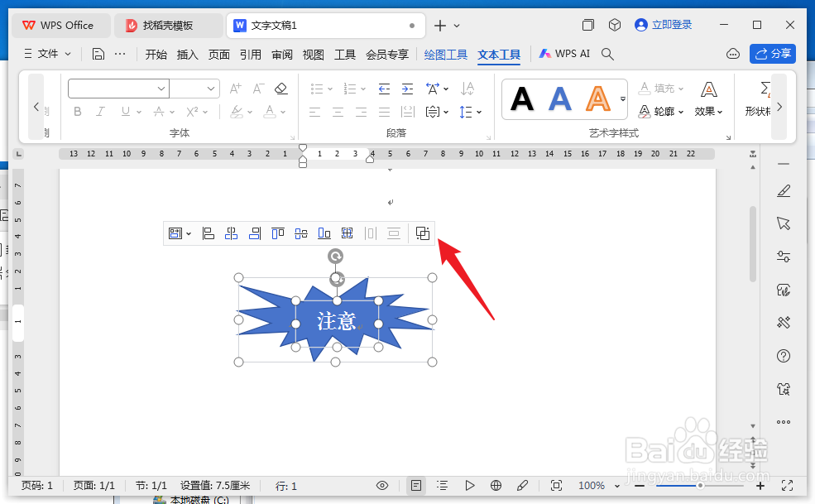Switch to outline view in status bar
This screenshot has height=504, width=815.
coord(443,486)
